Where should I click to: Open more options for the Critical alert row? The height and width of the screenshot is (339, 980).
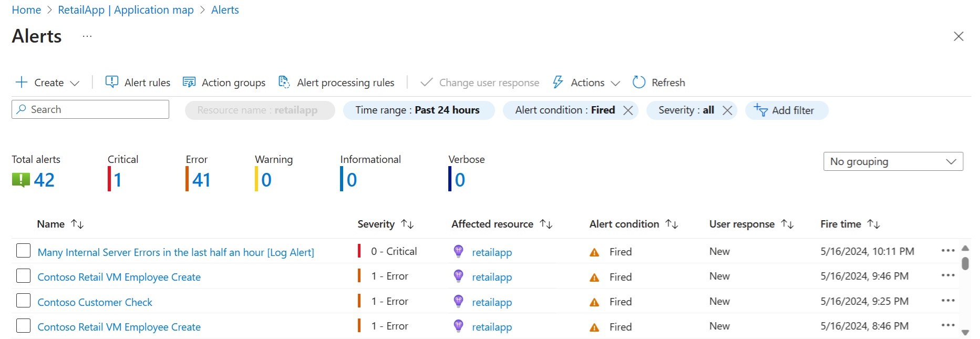(947, 251)
